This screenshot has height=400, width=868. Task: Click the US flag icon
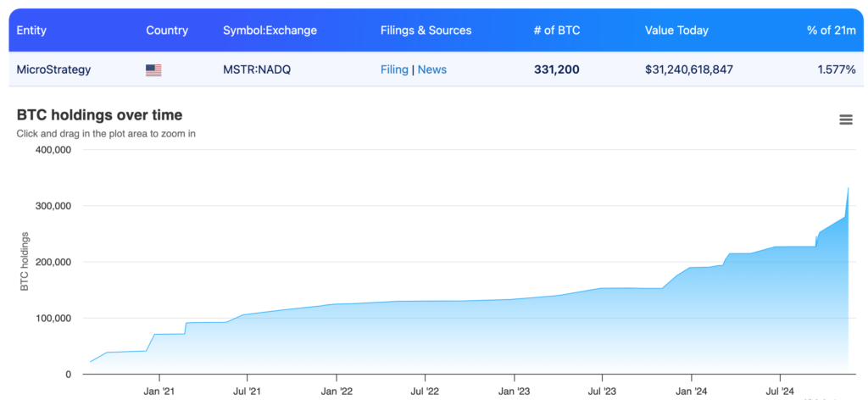click(153, 70)
